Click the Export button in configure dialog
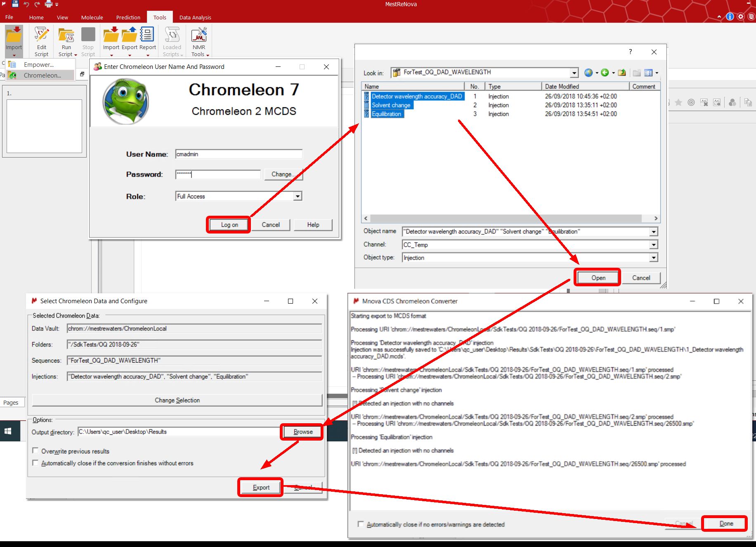 coord(261,487)
